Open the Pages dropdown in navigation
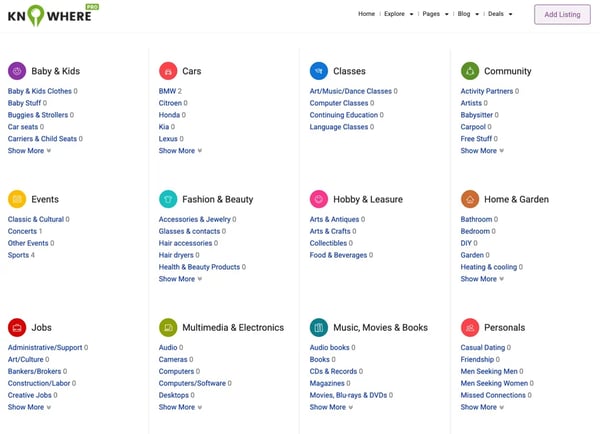Image resolution: width=600 pixels, height=434 pixels. [435, 14]
